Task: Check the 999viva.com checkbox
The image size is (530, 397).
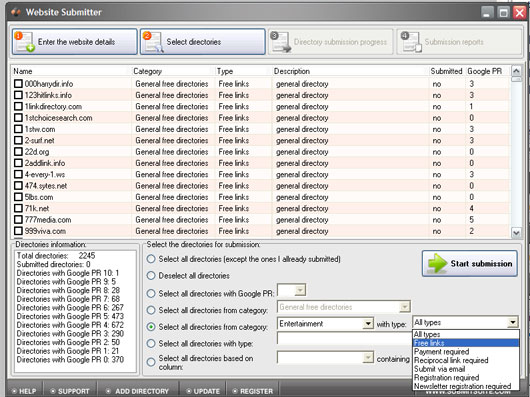Action: [18, 231]
